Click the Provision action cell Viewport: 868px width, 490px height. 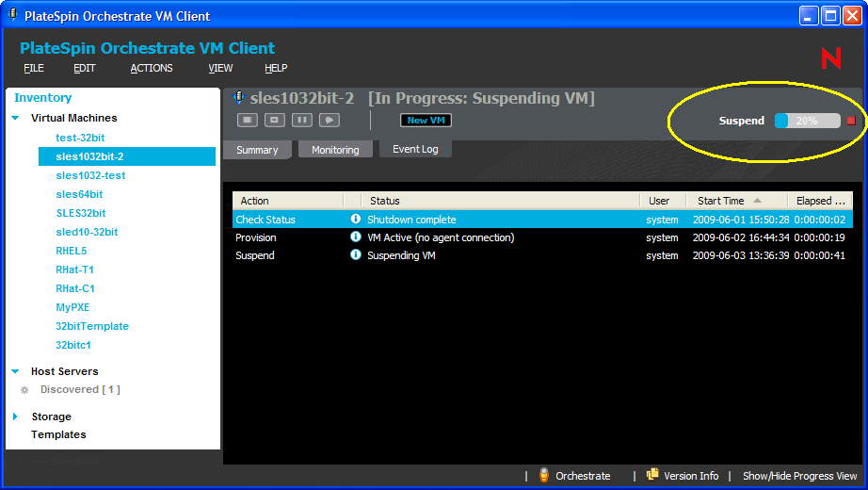pyautogui.click(x=256, y=237)
